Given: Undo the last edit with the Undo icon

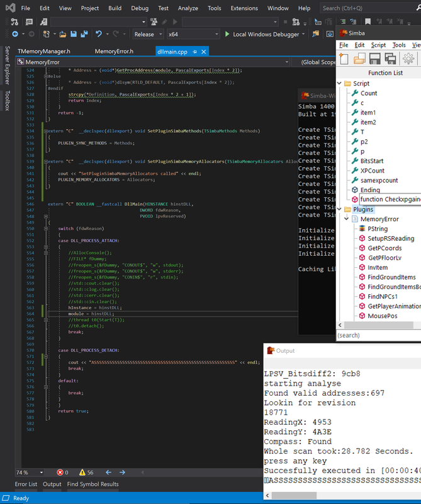Looking at the screenshot, I should click(99, 34).
